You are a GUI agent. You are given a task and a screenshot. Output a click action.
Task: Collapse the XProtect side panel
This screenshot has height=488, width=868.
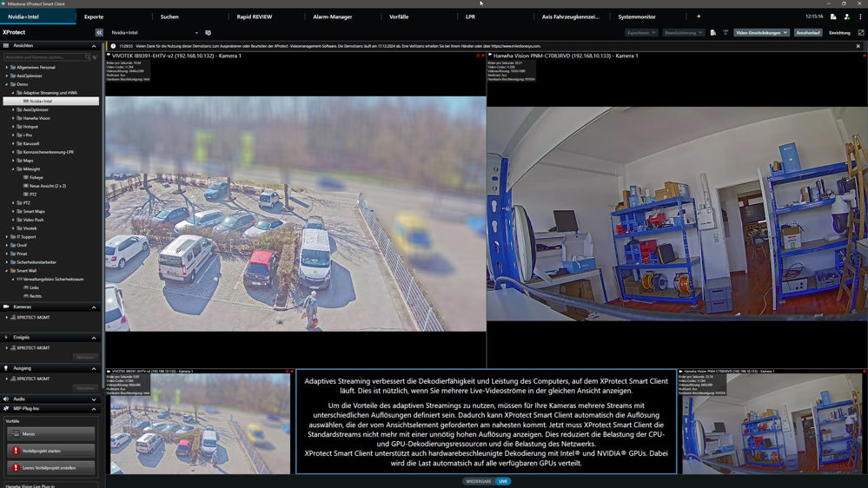point(99,32)
